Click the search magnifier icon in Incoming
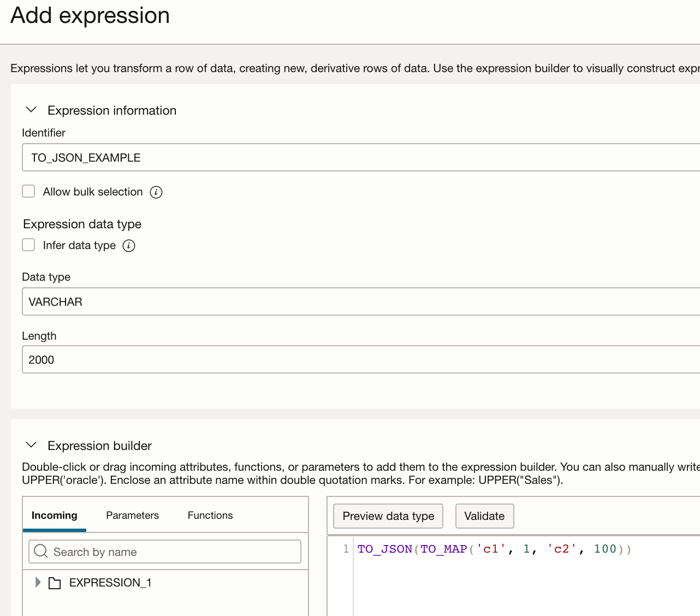This screenshot has width=700, height=616. click(41, 551)
